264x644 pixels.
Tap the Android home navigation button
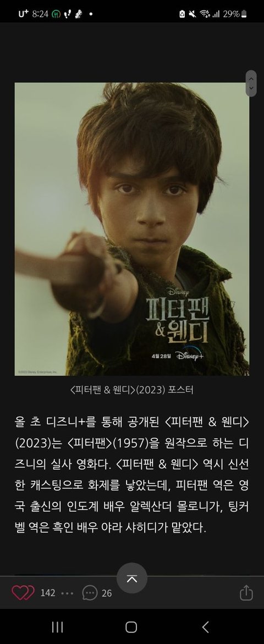point(131,627)
